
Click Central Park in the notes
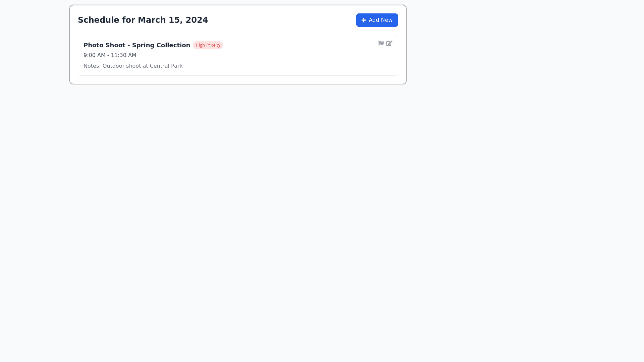point(166,66)
